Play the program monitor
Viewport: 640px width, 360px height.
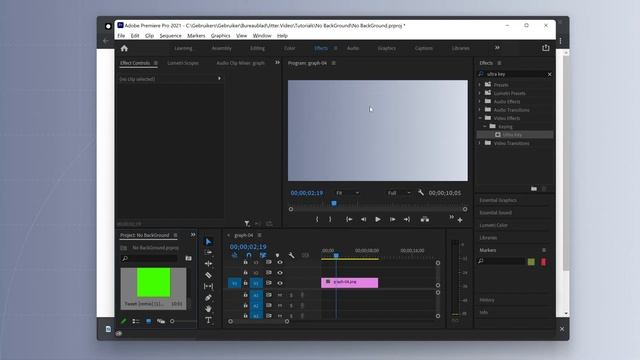pyautogui.click(x=378, y=220)
